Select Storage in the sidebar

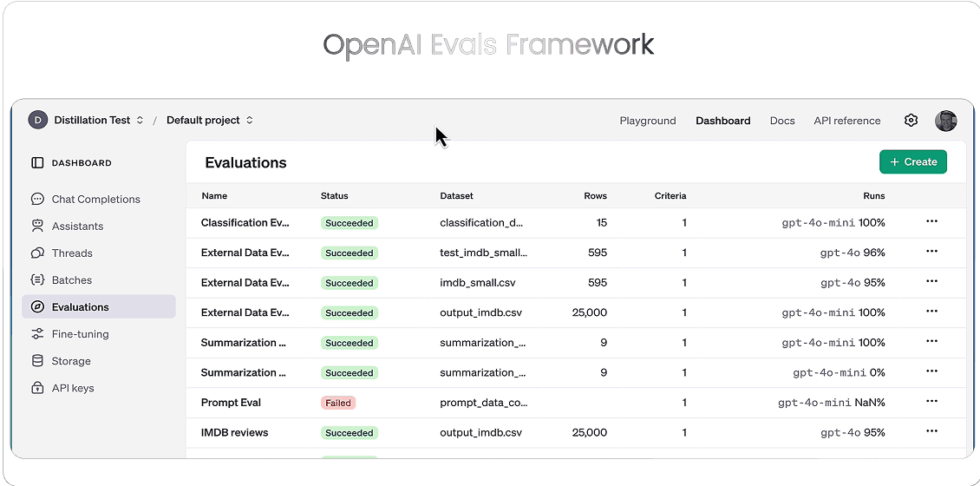[x=99, y=360]
